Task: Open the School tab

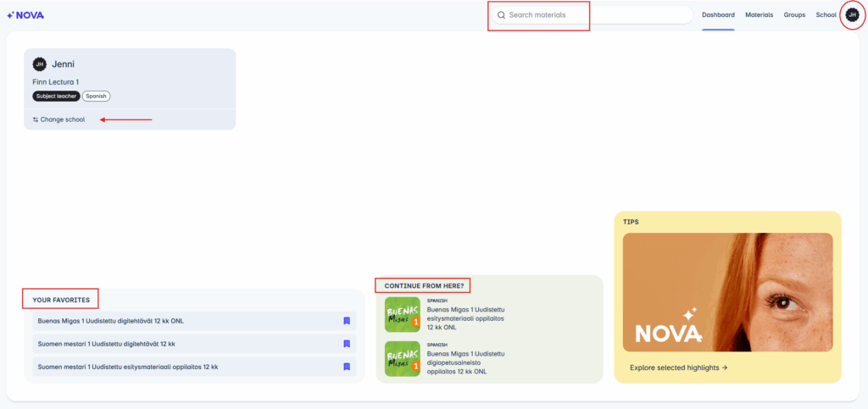Action: click(x=826, y=15)
